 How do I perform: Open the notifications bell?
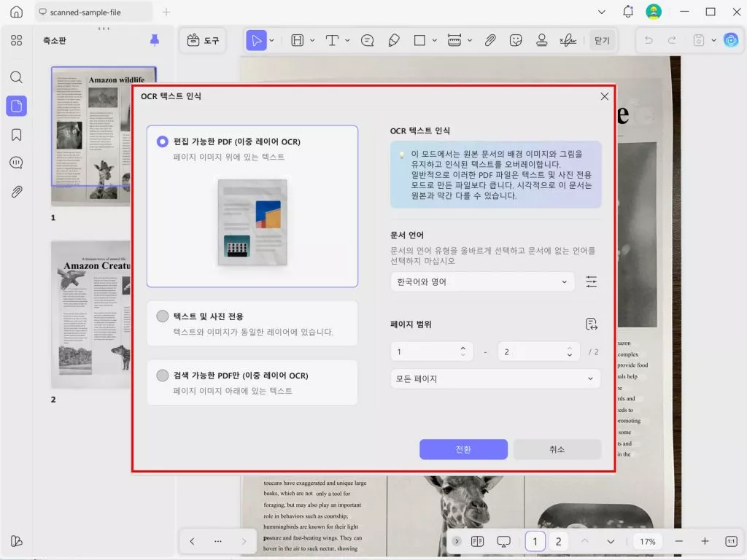(628, 12)
